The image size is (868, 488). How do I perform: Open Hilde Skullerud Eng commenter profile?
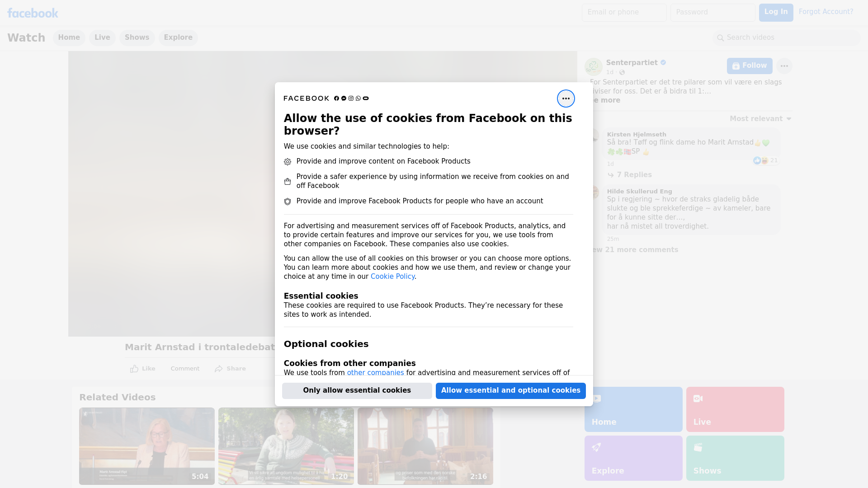coord(640,192)
